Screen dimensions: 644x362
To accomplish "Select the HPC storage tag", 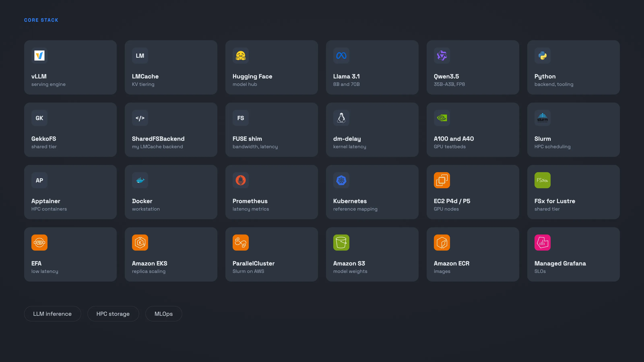I will 113,314.
